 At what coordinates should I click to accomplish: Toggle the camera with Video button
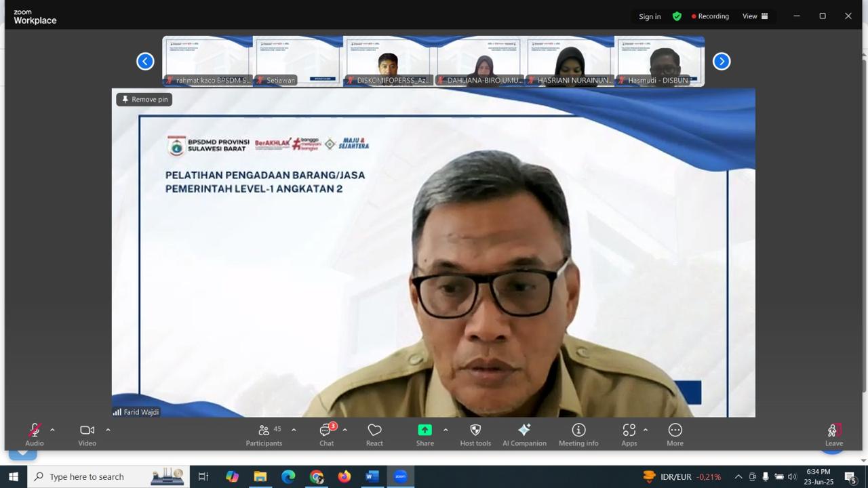click(x=87, y=434)
